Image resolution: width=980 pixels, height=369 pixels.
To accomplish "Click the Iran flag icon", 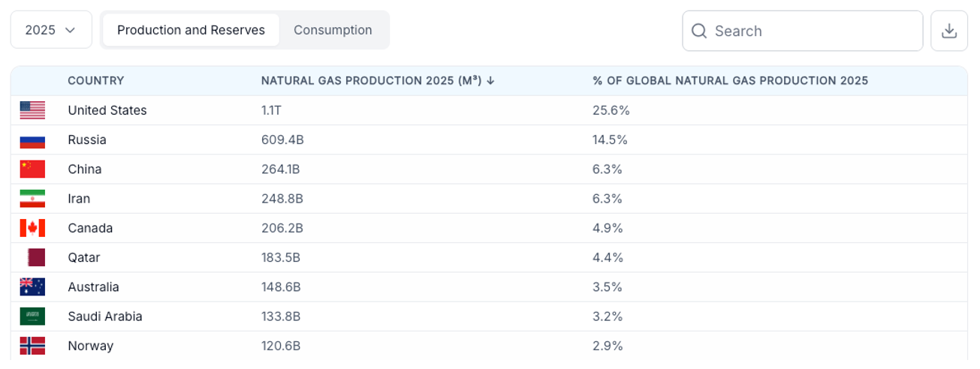I will click(32, 199).
